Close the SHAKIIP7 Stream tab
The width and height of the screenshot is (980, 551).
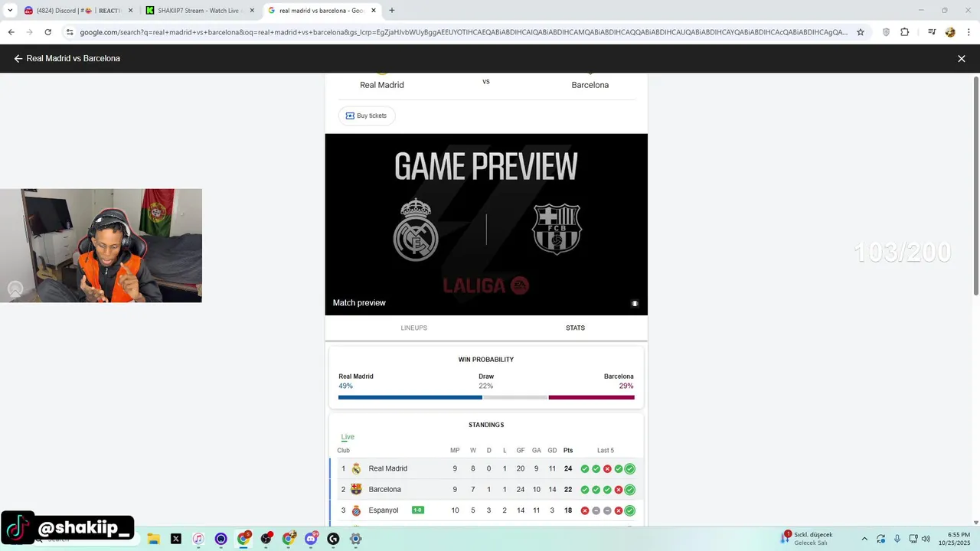point(250,11)
